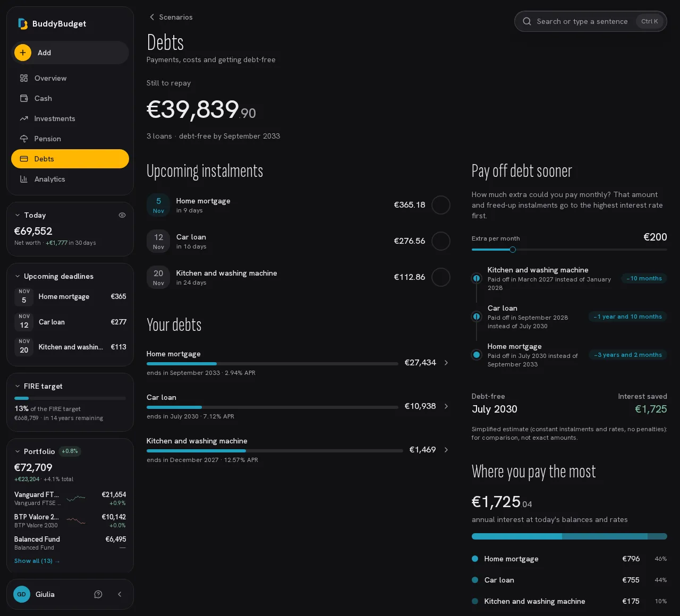The image size is (680, 616).
Task: Open Car loan deadline on Nov 12
Action: click(x=70, y=322)
